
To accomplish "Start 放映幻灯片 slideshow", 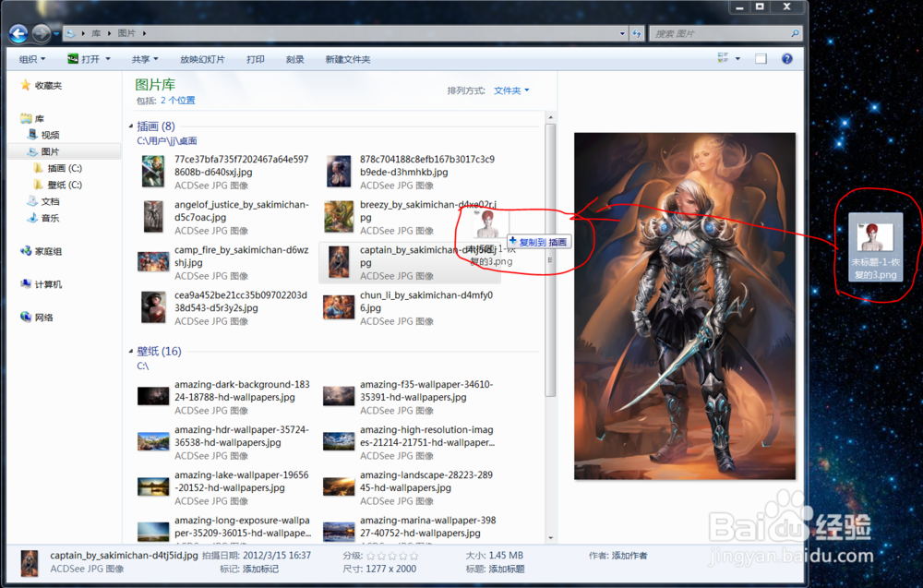I will point(202,59).
